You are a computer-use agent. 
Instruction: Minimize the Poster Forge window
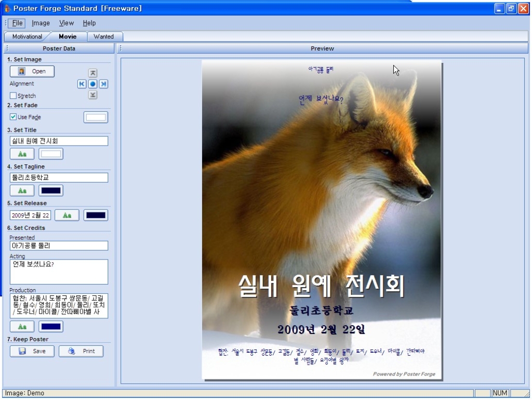coord(499,8)
